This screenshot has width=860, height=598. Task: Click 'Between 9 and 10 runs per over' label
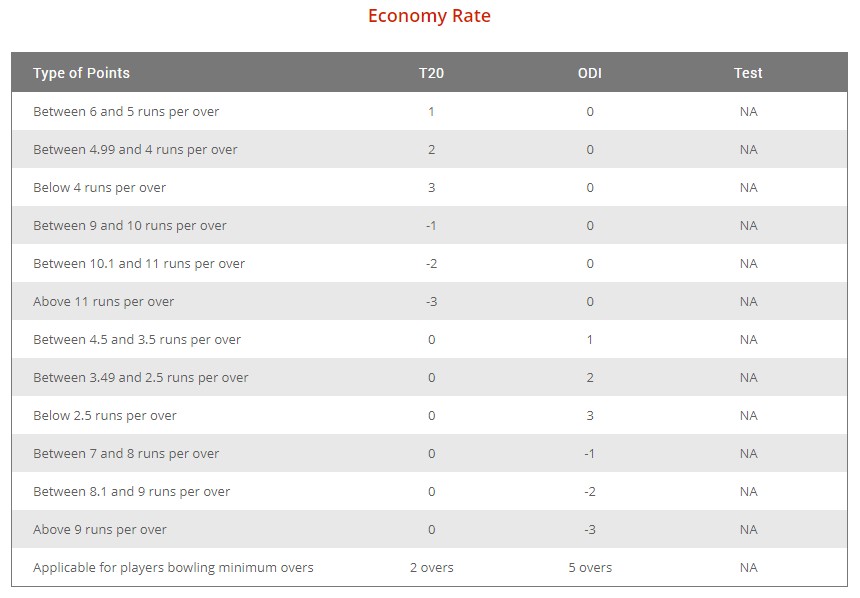[x=130, y=226]
